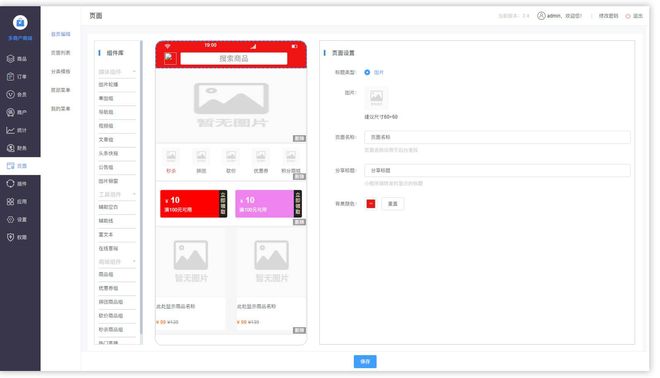This screenshot has width=660, height=378.
Task: Open 商品 products section in sidebar
Action: coord(17,59)
